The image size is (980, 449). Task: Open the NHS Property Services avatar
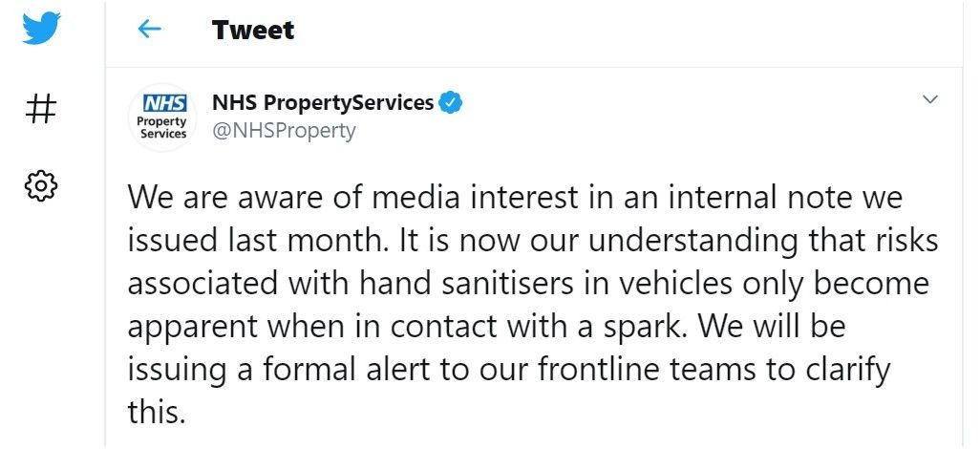point(162,117)
